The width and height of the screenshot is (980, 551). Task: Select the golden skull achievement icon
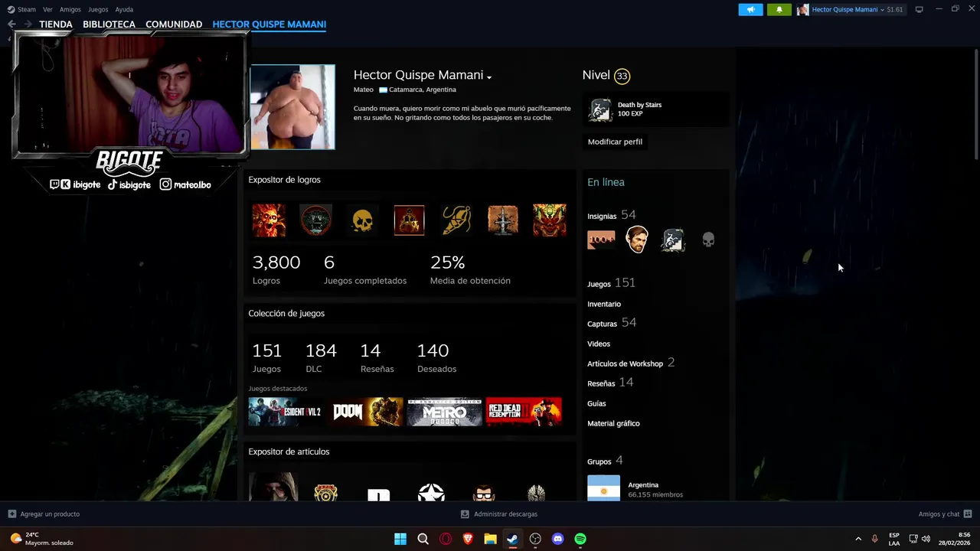[362, 220]
